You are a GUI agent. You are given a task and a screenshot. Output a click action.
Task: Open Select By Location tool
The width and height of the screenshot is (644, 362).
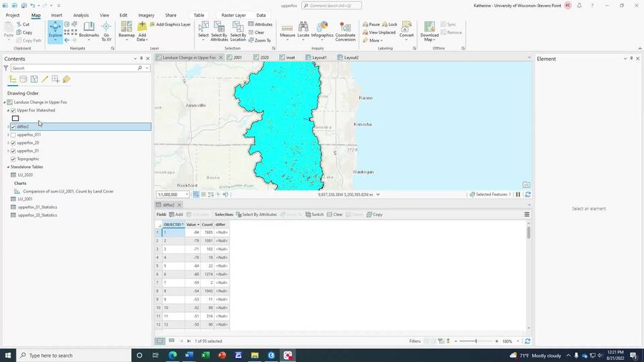pyautogui.click(x=238, y=31)
